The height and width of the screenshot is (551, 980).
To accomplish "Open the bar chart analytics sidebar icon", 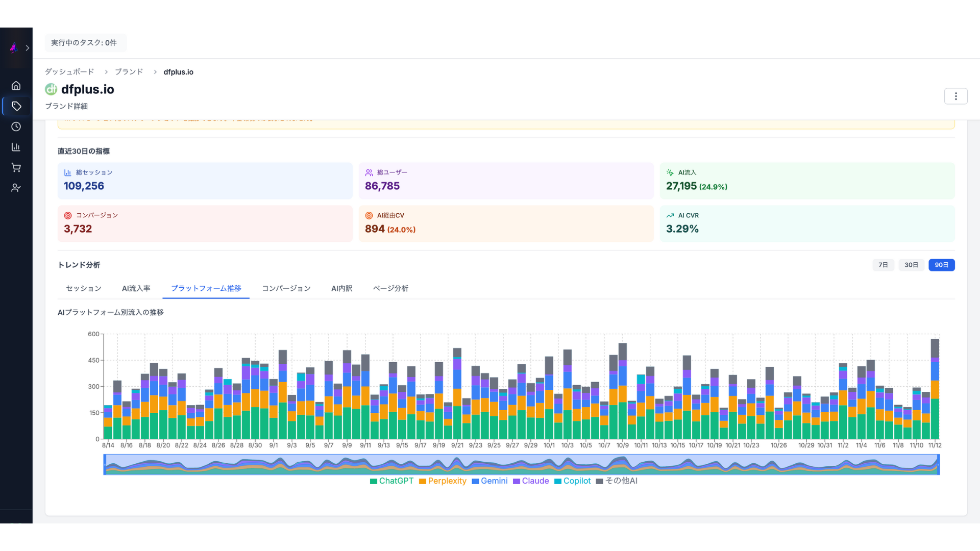I will click(x=16, y=147).
